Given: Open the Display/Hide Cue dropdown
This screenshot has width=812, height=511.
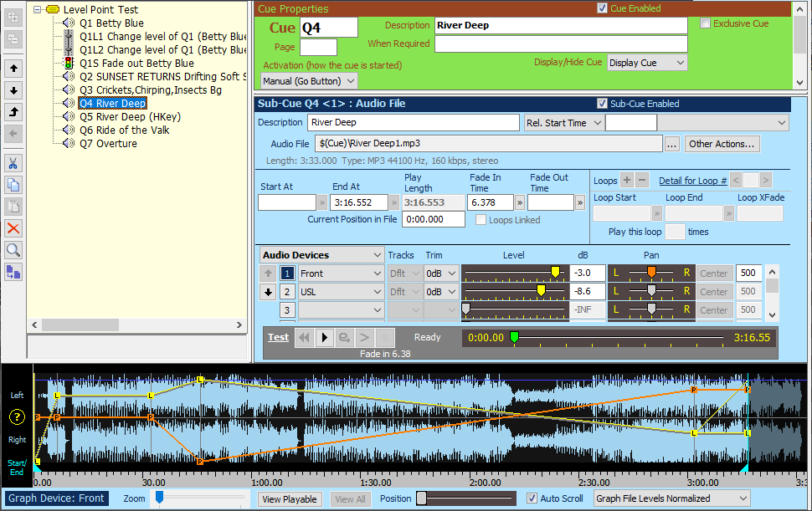Looking at the screenshot, I should 647,63.
